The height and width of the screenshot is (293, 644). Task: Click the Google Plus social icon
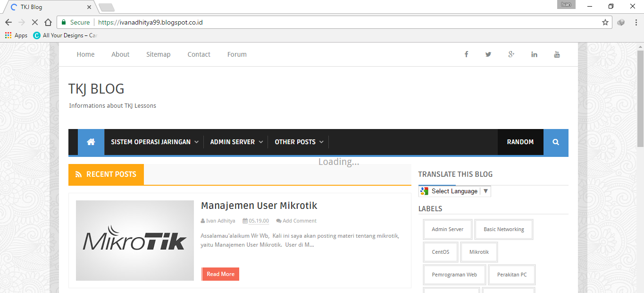tap(511, 54)
